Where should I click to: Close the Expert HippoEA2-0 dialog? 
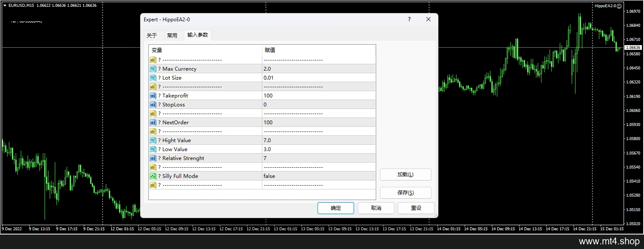point(428,19)
